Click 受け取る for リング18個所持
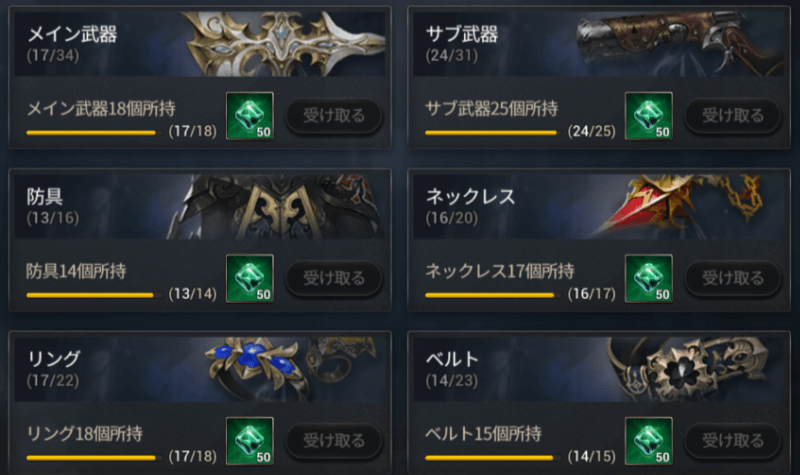The image size is (800, 475). (x=334, y=441)
